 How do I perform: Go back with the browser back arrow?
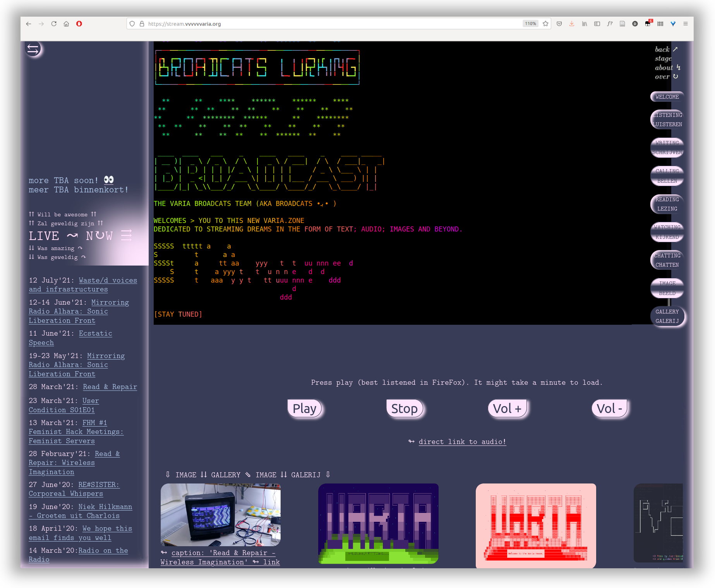tap(29, 24)
